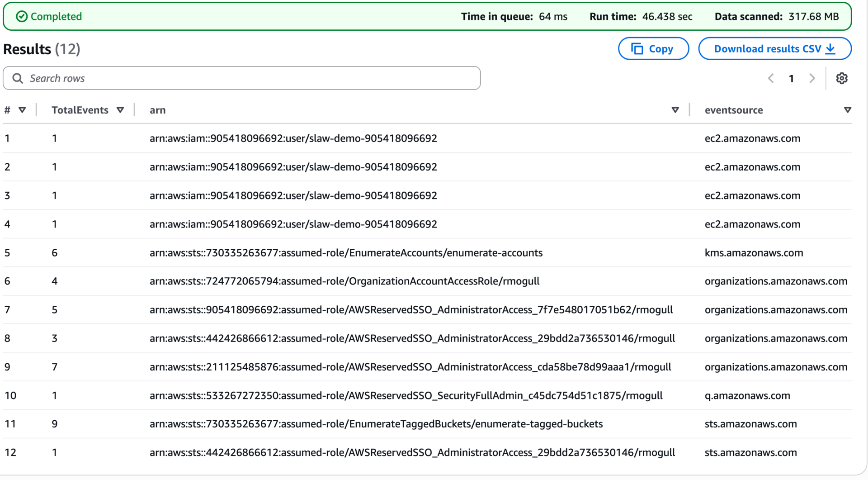This screenshot has height=480, width=868.
Task: Click Time in queue 64 ms value
Action: pyautogui.click(x=553, y=17)
